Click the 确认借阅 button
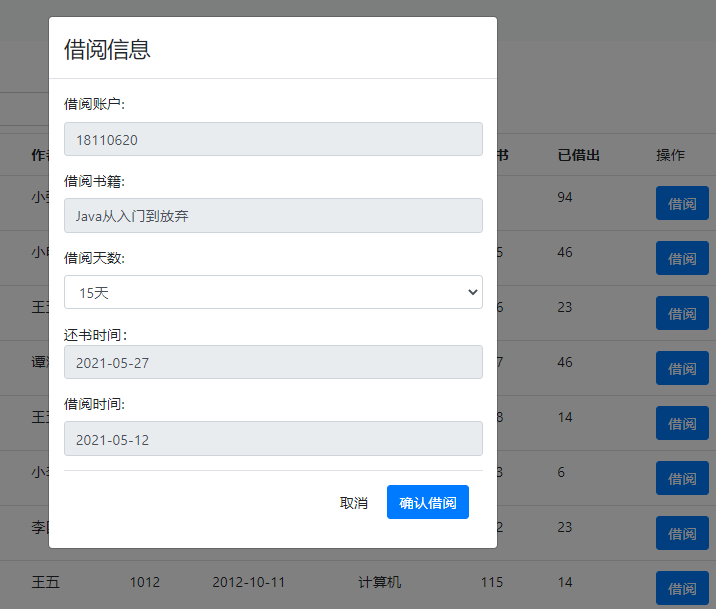Screen dimensions: 716x609 click(427, 502)
